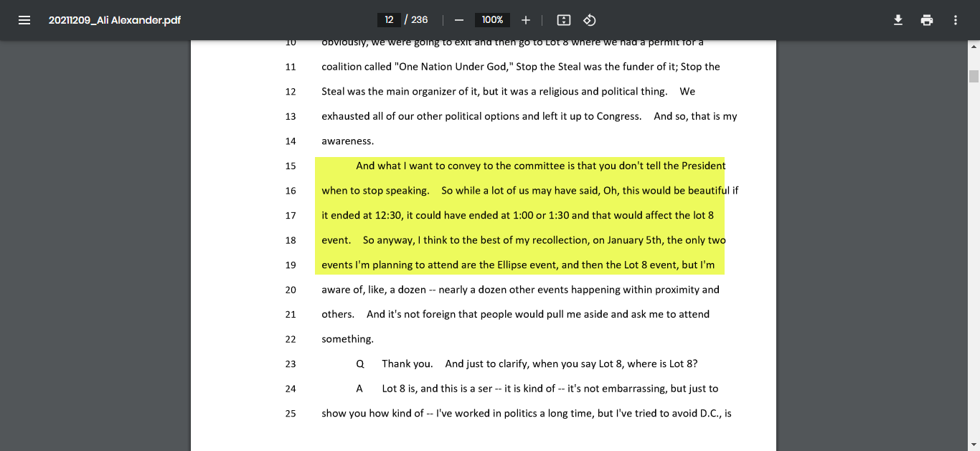Click the total page count 236

420,20
